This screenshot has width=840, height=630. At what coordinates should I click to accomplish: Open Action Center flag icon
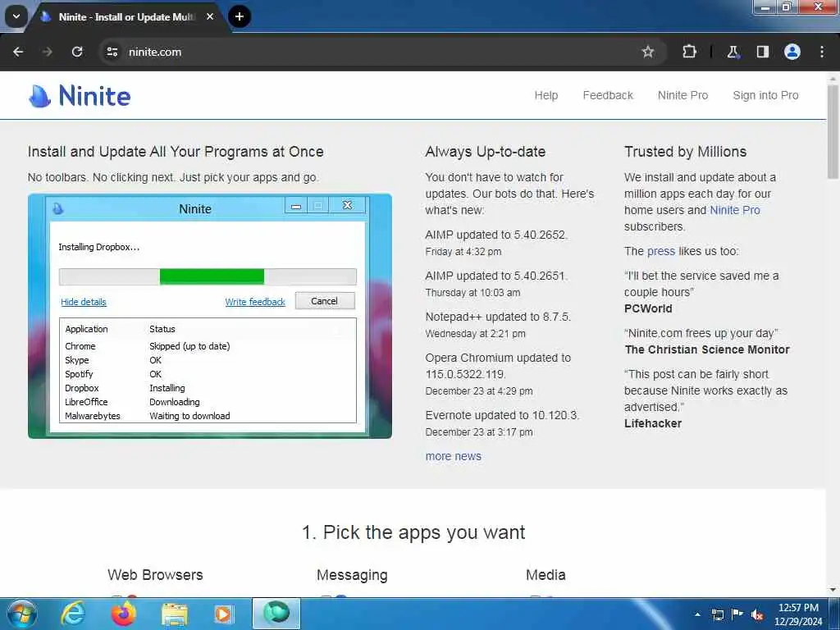737,614
